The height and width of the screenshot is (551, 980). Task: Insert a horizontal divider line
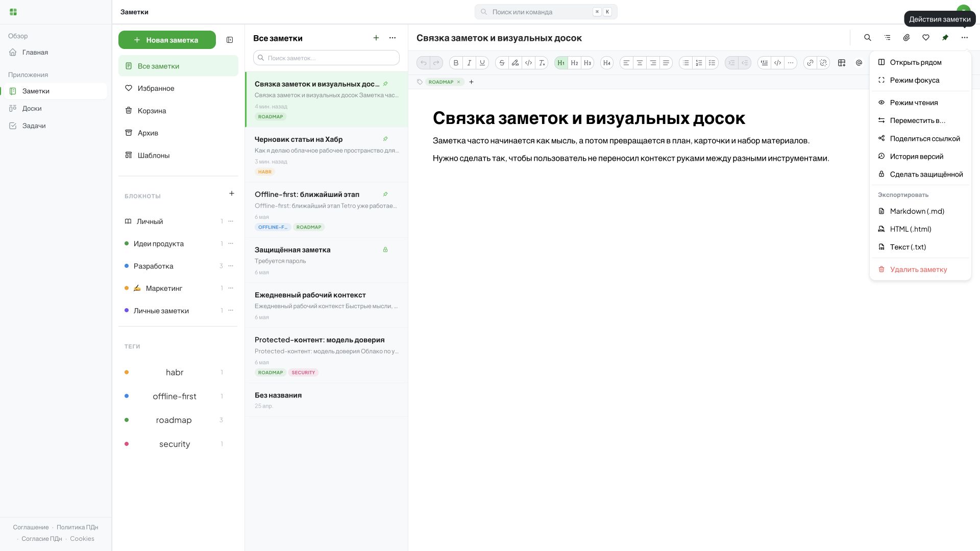pos(791,63)
